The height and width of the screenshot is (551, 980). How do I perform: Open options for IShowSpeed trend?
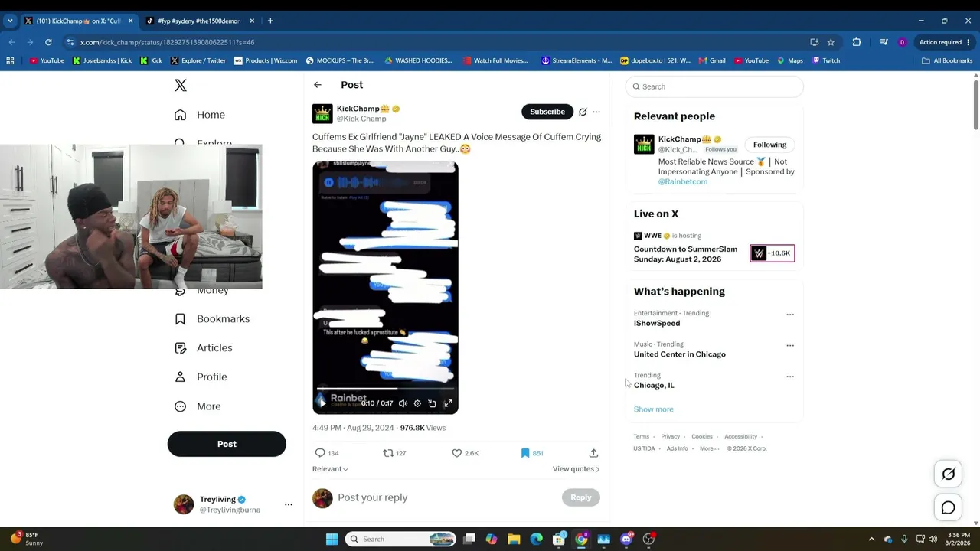coord(790,315)
